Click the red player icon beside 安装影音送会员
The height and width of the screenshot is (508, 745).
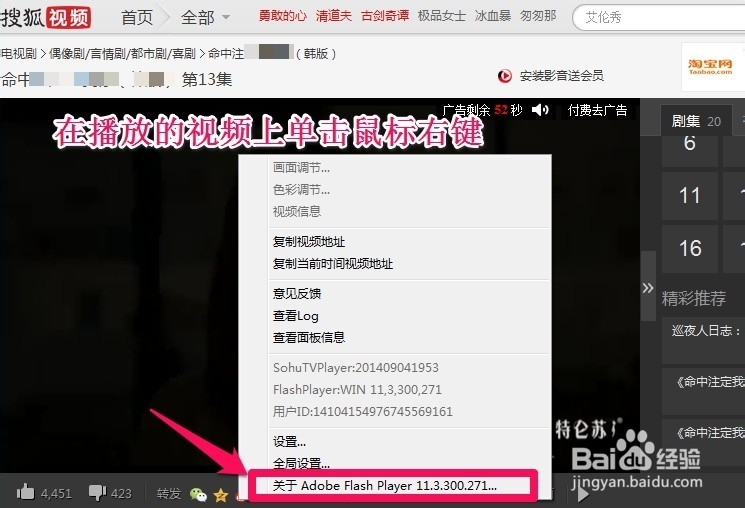point(505,76)
